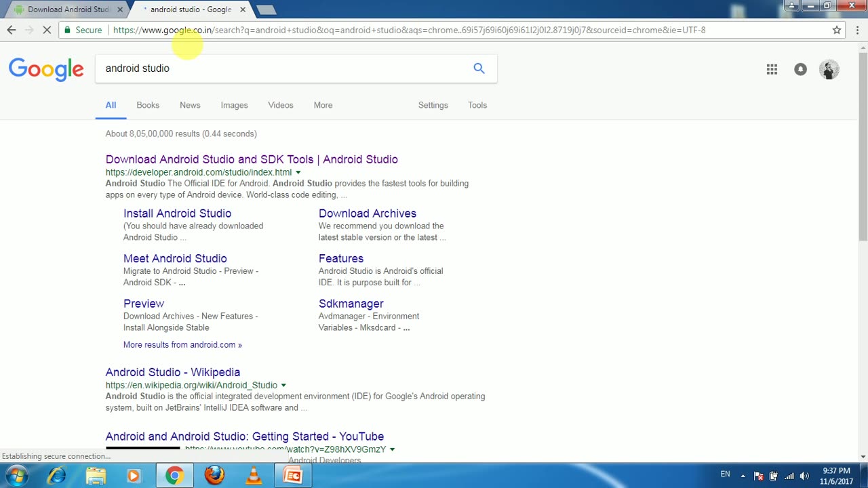Viewport: 868px width, 488px height.
Task: Open Windows Media Player in taskbar
Action: [134, 476]
